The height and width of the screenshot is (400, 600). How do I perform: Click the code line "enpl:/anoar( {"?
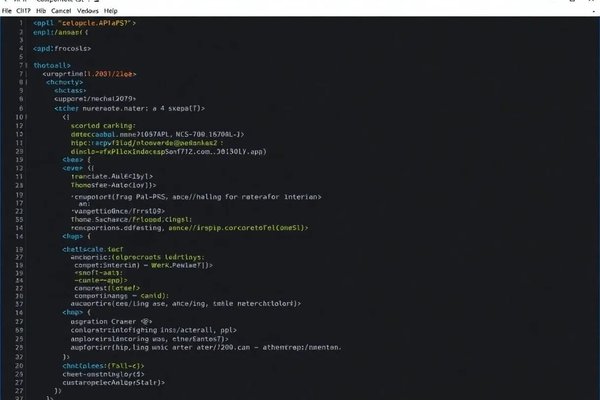60,33
